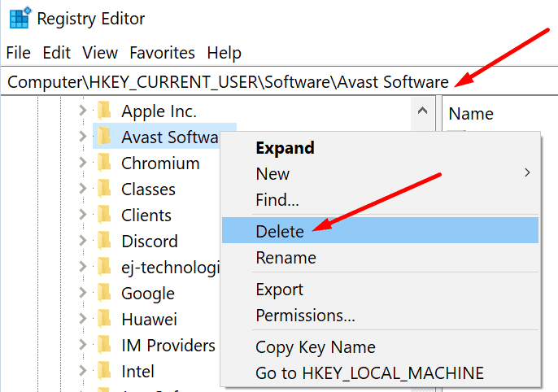The width and height of the screenshot is (558, 392).
Task: Choose Find... in the context menu
Action: [x=380, y=199]
